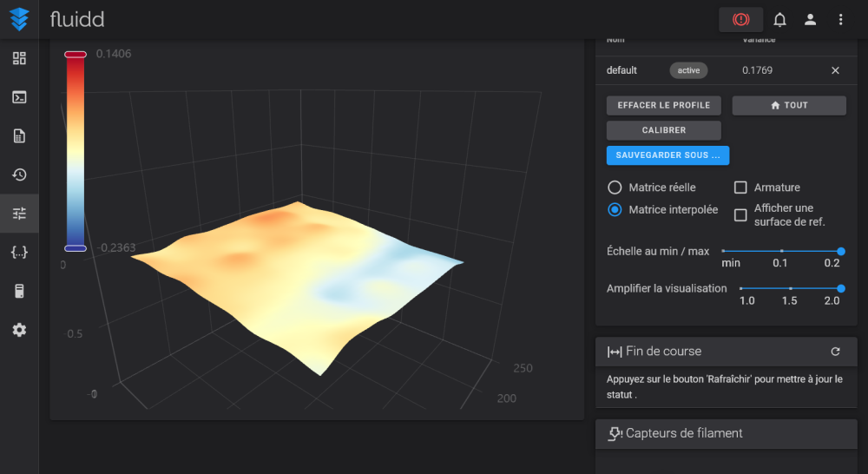Open the Configuration braces icon
The width and height of the screenshot is (868, 474).
pos(19,252)
